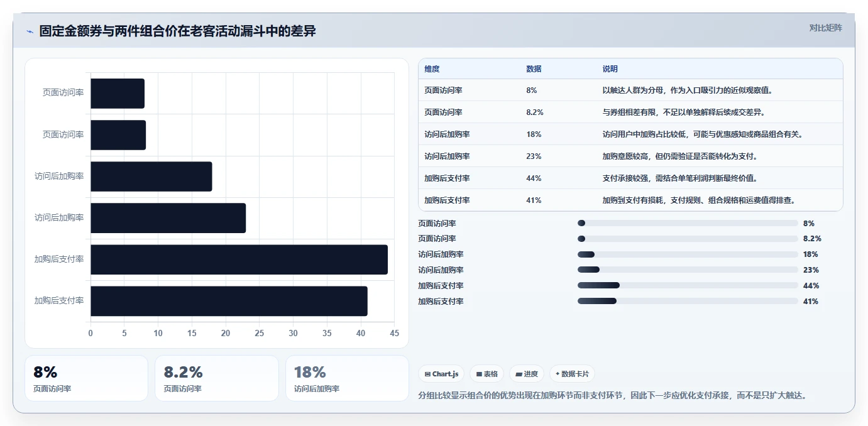
Task: Click the 41% cell in the table
Action: pyautogui.click(x=534, y=200)
